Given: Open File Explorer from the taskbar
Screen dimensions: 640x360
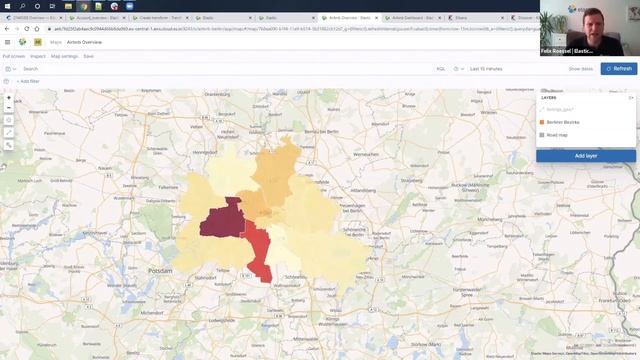Looking at the screenshot, I should click(68, 6).
